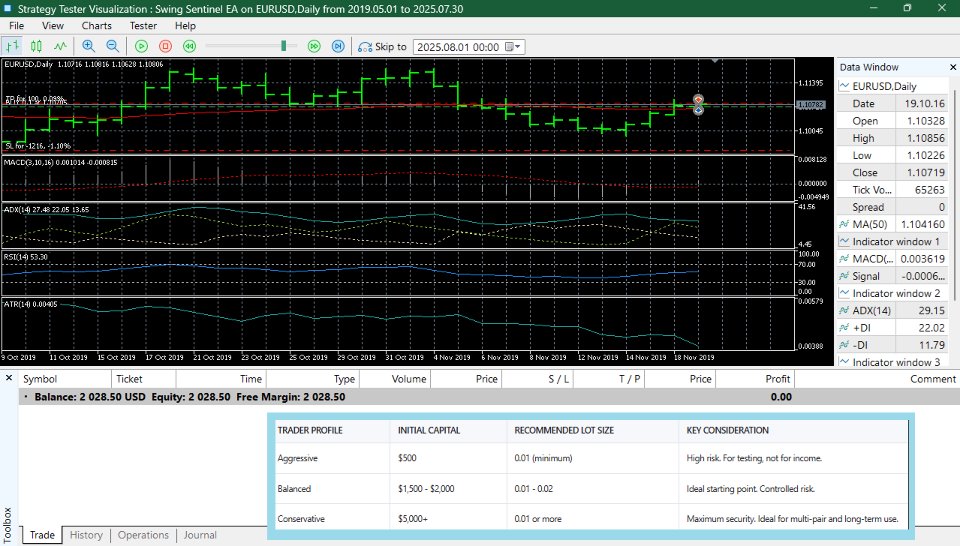960x546 pixels.
Task: Switch to the History tab
Action: [x=86, y=535]
